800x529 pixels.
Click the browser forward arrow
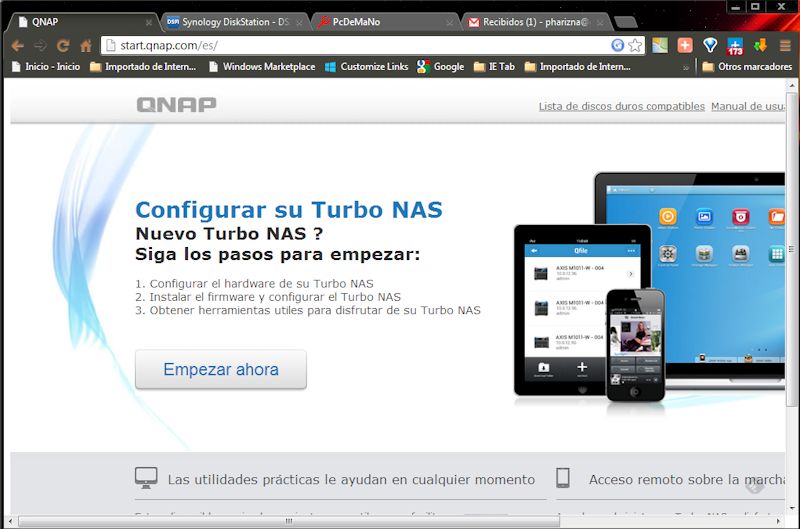click(x=40, y=46)
